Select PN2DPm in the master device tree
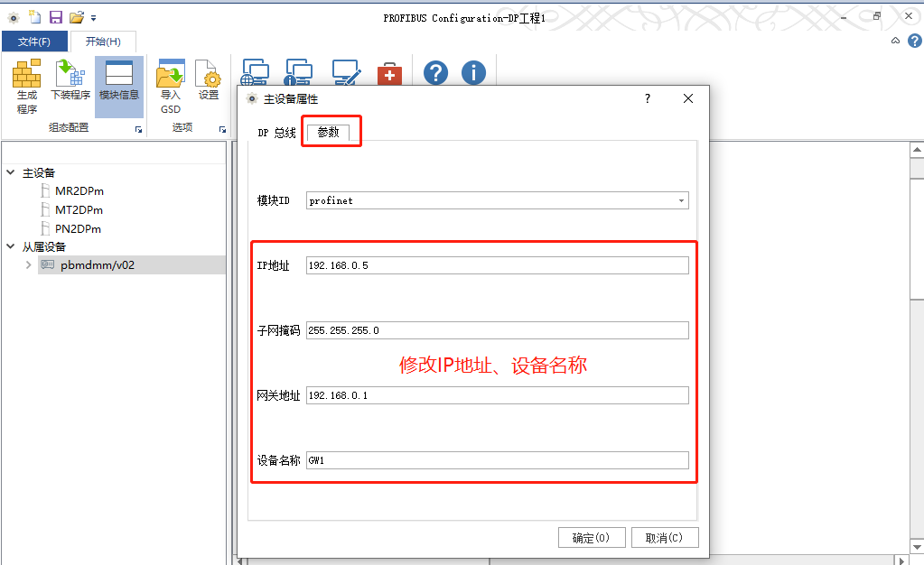Image resolution: width=924 pixels, height=565 pixels. point(78,228)
